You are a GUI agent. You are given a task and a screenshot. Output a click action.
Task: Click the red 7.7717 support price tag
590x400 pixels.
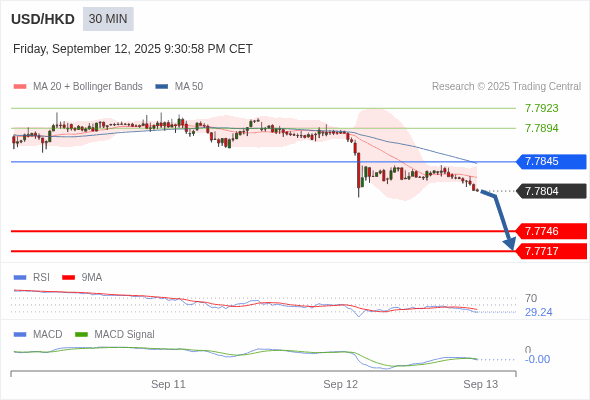pyautogui.click(x=552, y=251)
